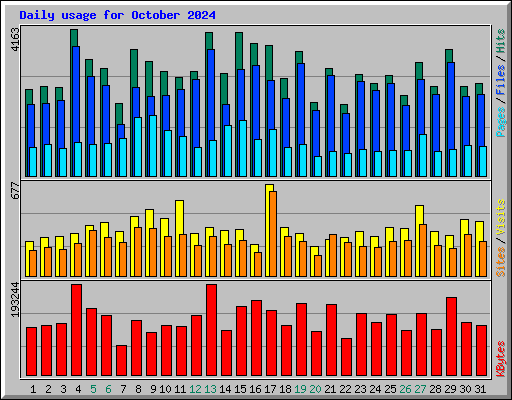
Task: Select day 9 on the x-axis
Action: tap(153, 389)
